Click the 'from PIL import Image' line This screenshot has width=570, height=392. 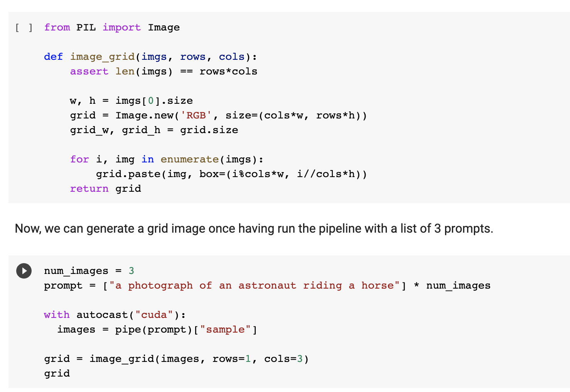click(x=112, y=28)
